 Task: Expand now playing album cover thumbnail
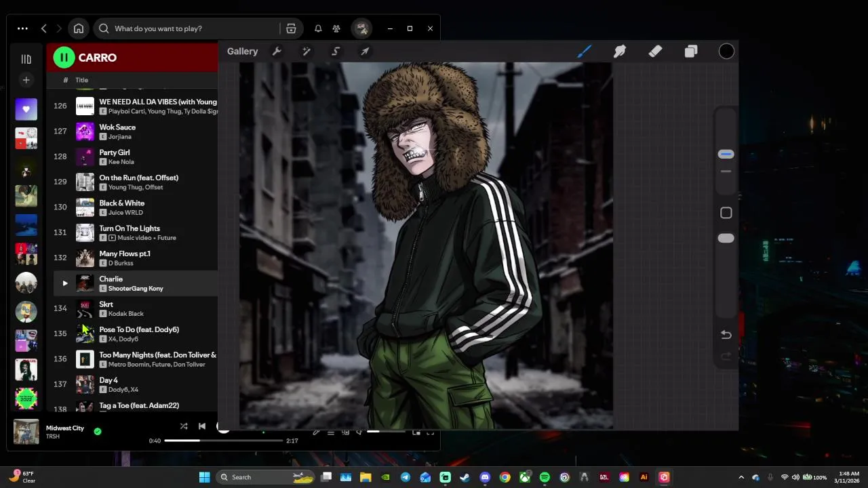tap(26, 432)
